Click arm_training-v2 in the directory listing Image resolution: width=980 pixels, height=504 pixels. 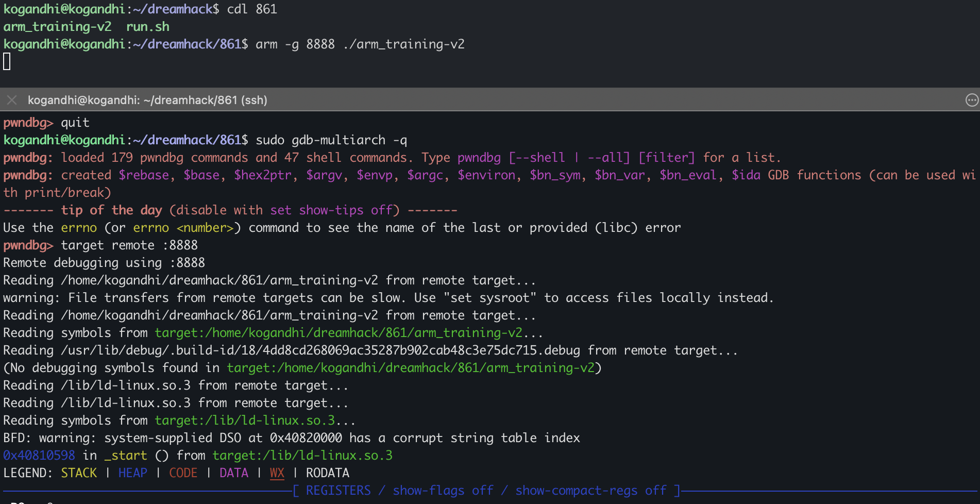(x=57, y=27)
